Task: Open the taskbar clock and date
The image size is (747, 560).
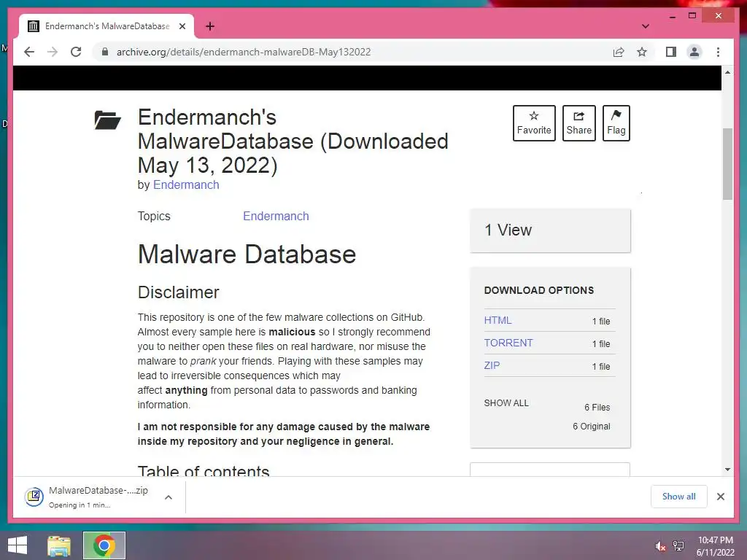Action: click(x=716, y=546)
